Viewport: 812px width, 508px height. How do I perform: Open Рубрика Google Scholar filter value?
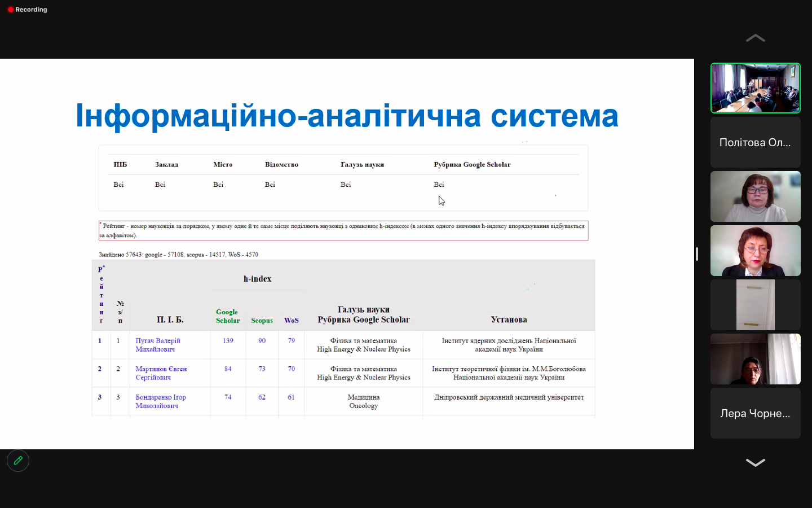439,185
